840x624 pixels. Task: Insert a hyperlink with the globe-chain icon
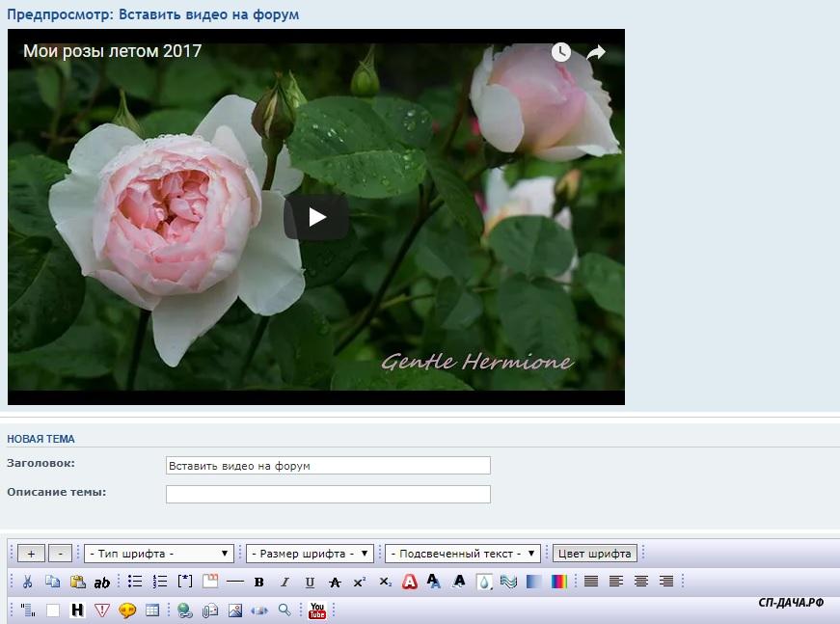click(x=184, y=610)
